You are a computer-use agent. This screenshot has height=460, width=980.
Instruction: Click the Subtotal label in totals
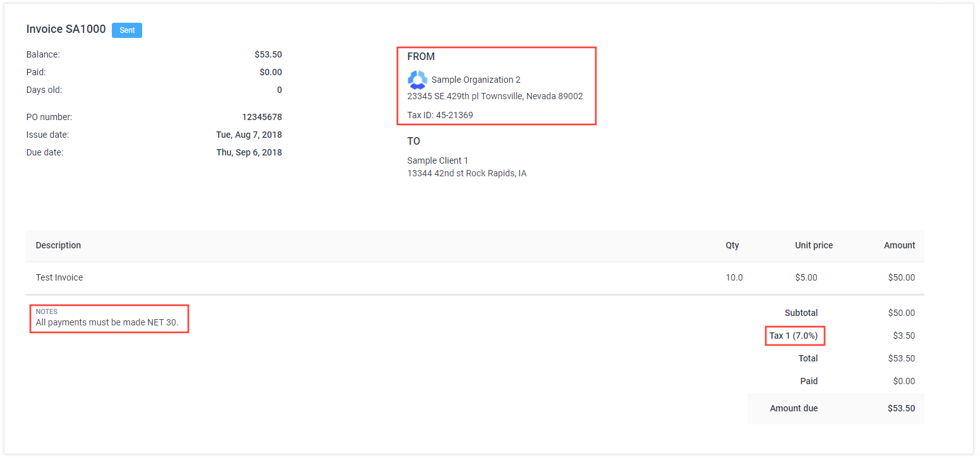click(801, 313)
